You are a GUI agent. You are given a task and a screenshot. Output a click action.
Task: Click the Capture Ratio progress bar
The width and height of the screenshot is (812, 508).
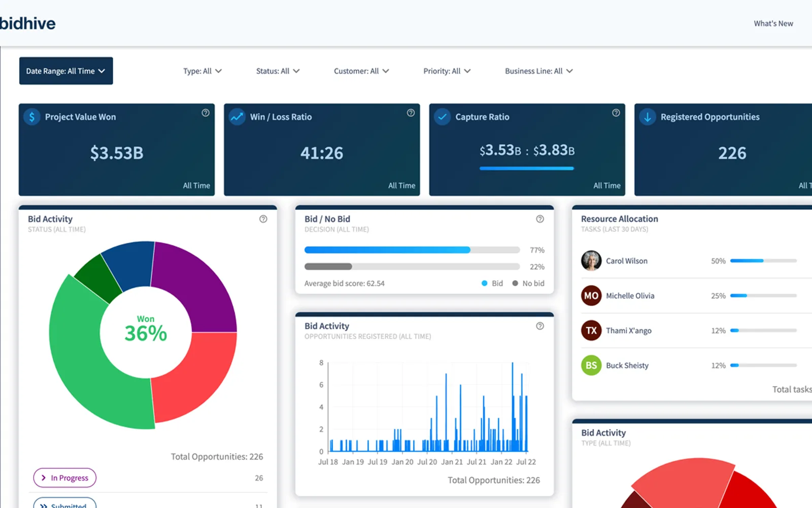click(527, 168)
